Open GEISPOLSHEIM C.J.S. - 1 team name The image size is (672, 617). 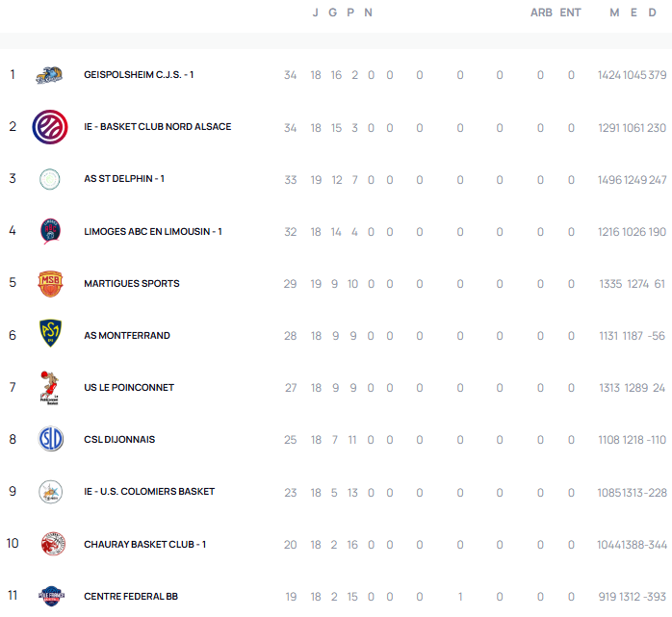(x=139, y=75)
